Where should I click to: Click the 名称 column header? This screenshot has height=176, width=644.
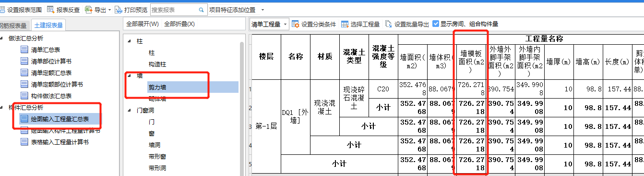[x=296, y=57]
